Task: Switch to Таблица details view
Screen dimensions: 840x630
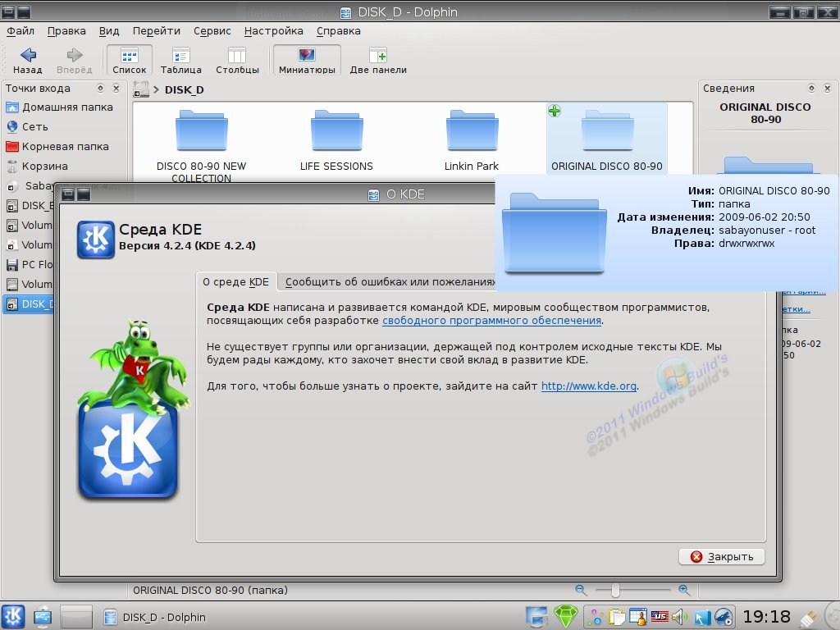Action: [x=181, y=60]
